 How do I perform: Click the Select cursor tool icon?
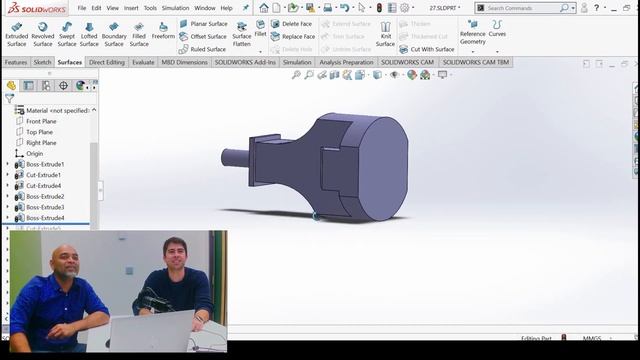pyautogui.click(x=361, y=8)
